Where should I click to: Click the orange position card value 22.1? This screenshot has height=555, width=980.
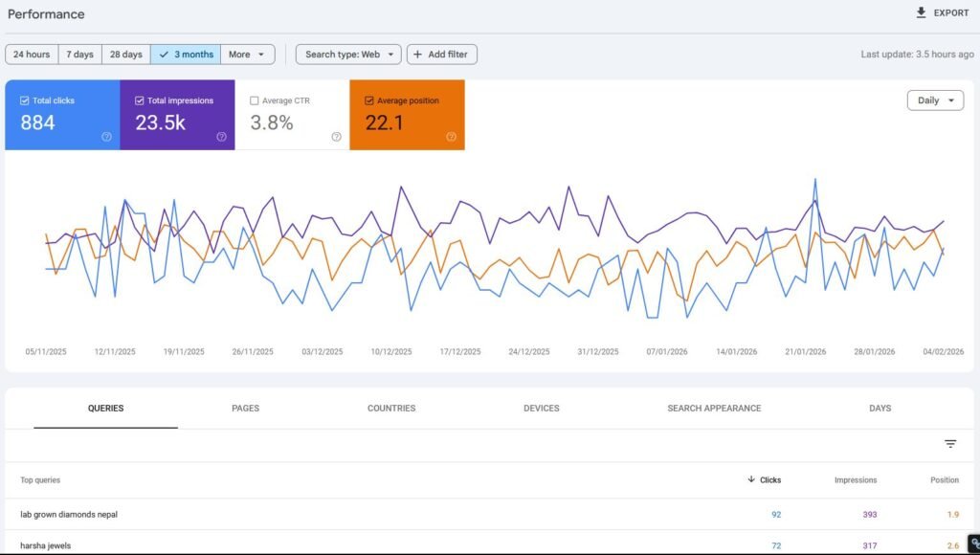point(385,122)
